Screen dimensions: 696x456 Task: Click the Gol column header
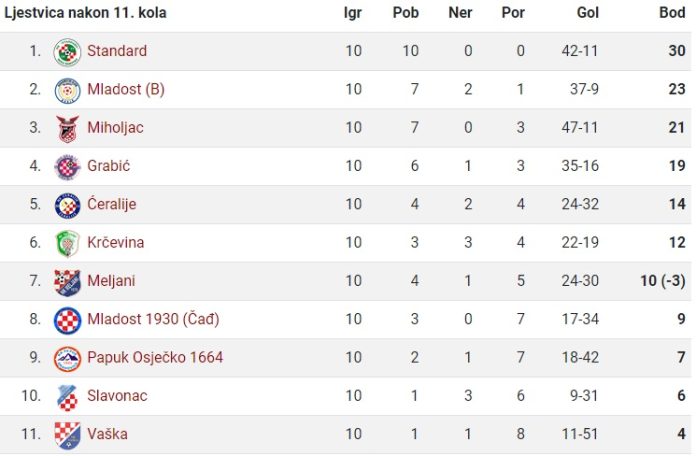tap(588, 12)
